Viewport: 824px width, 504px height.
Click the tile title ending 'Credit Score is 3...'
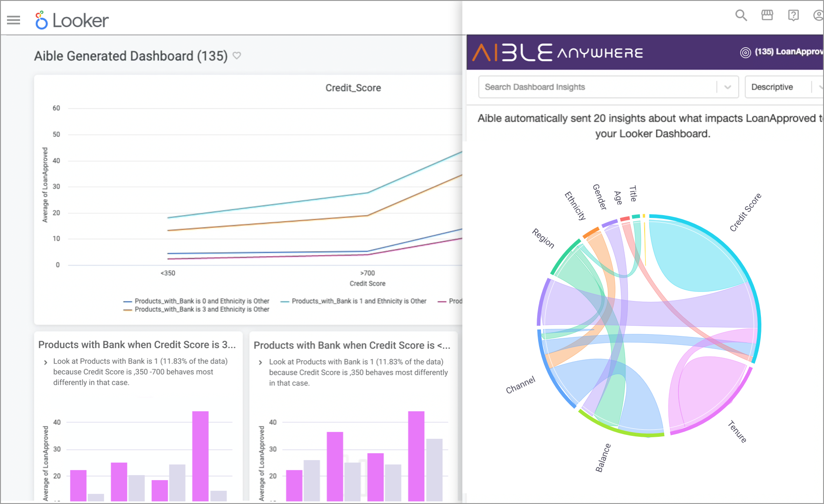[x=137, y=344]
